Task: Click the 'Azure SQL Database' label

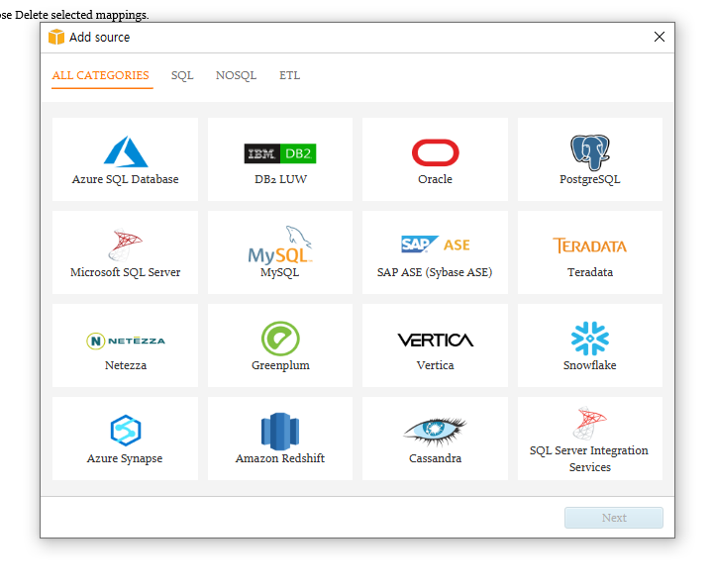Action: [x=125, y=179]
